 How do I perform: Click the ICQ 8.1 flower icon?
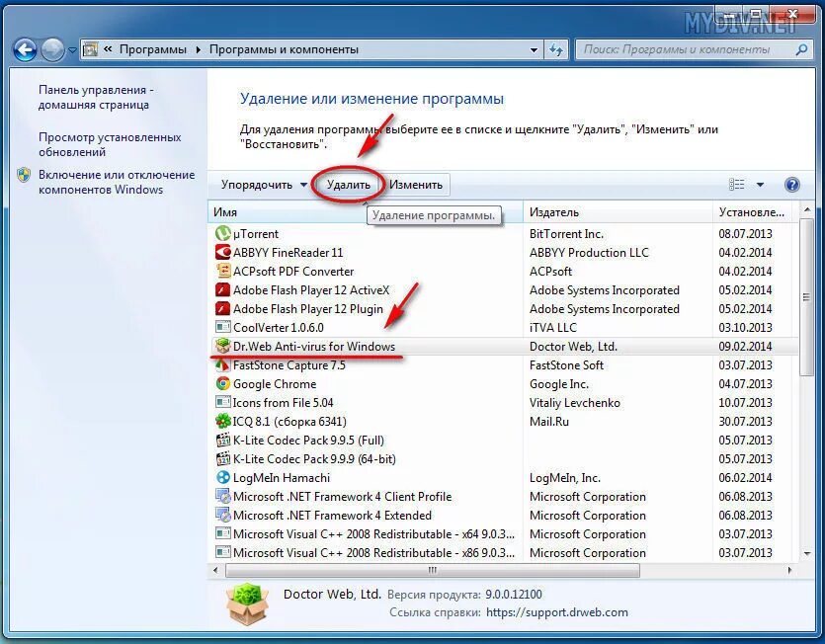(x=223, y=421)
